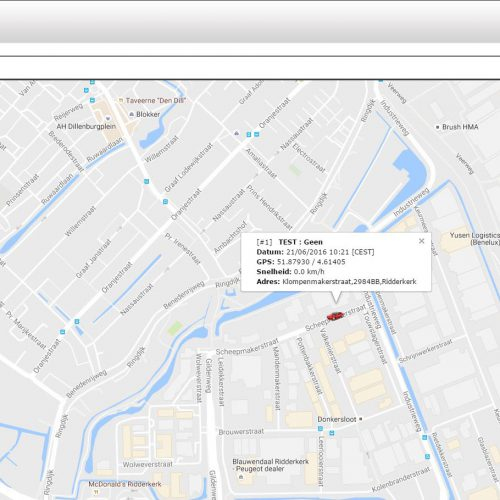Screen dimensions: 500x500
Task: Click the Leidekkerstraat street label
Action: pos(220,382)
